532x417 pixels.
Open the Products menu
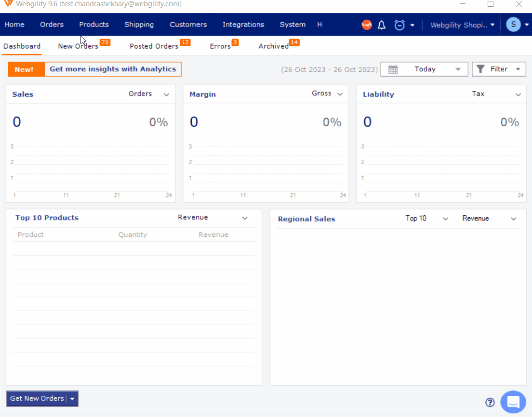tap(94, 25)
